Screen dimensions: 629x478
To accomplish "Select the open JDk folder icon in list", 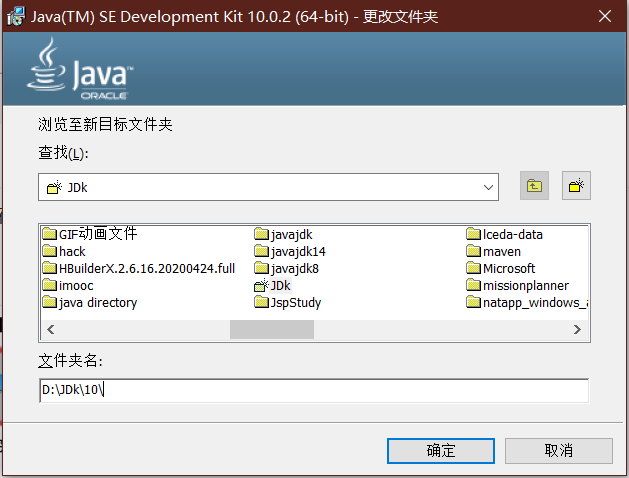I will click(262, 285).
